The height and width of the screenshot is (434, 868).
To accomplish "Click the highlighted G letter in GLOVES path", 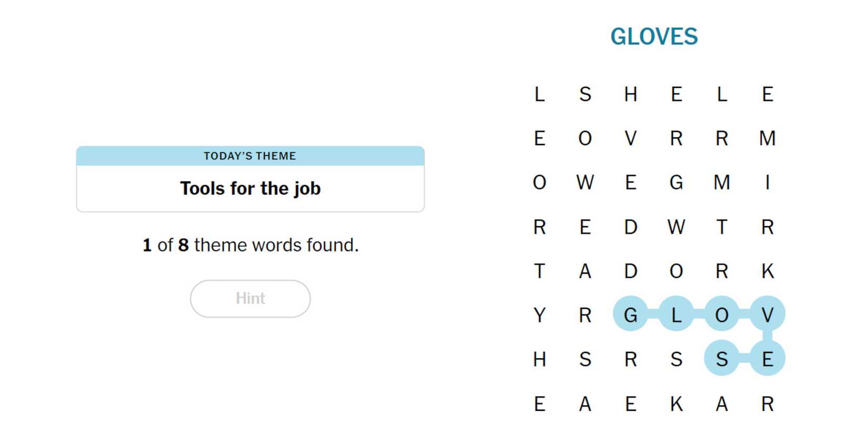I will click(x=630, y=315).
